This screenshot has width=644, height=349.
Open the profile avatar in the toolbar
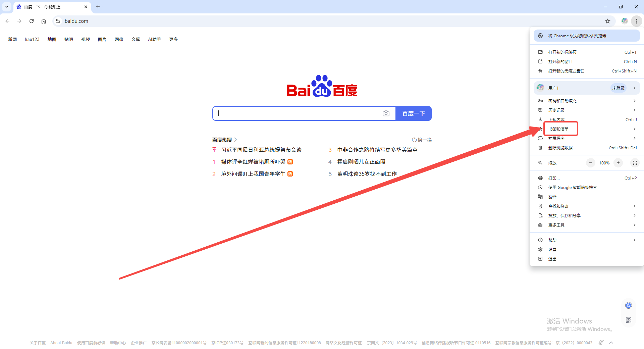(624, 21)
